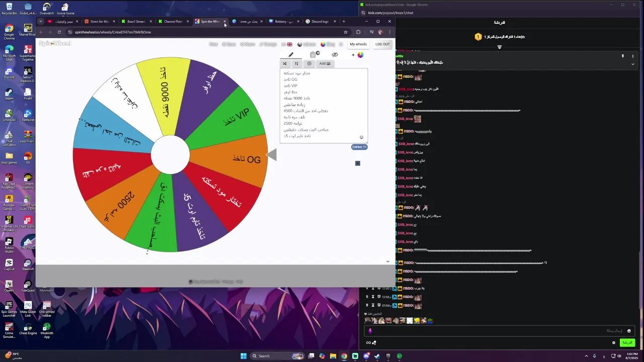
Task: Click the browser reload button
Action: pos(59,32)
